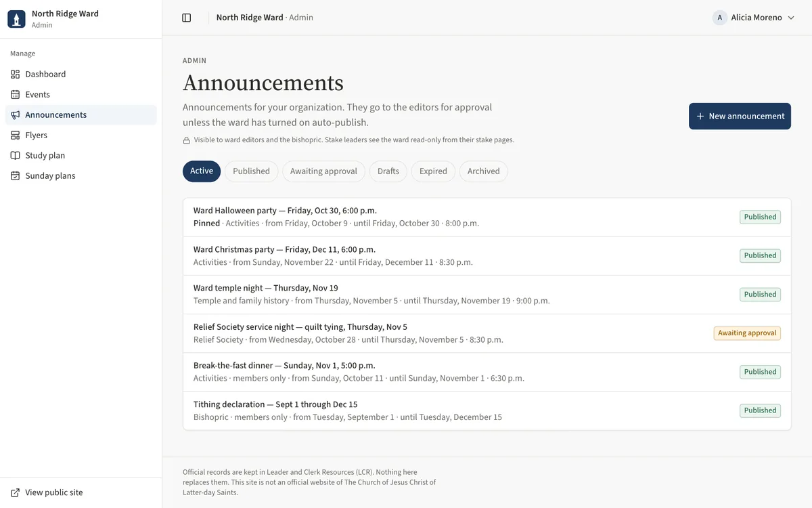Click the Dashboard grid icon
This screenshot has height=508, width=812.
pyautogui.click(x=16, y=75)
